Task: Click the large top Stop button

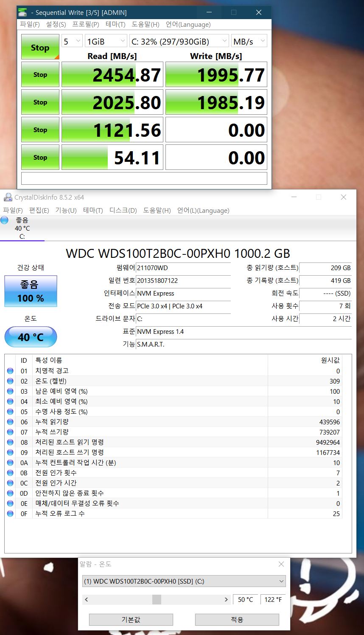Action: [40, 47]
